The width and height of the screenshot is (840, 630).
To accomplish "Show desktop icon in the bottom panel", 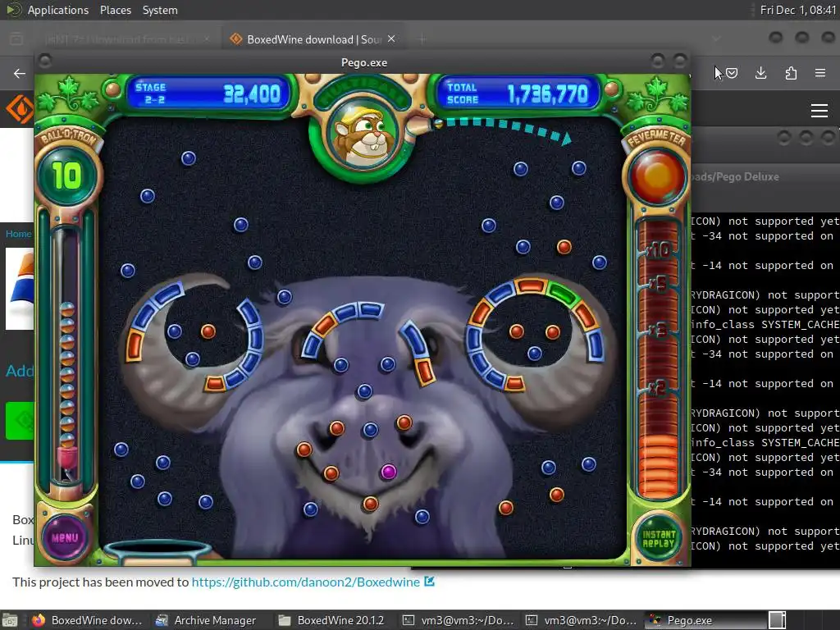I will (10, 620).
